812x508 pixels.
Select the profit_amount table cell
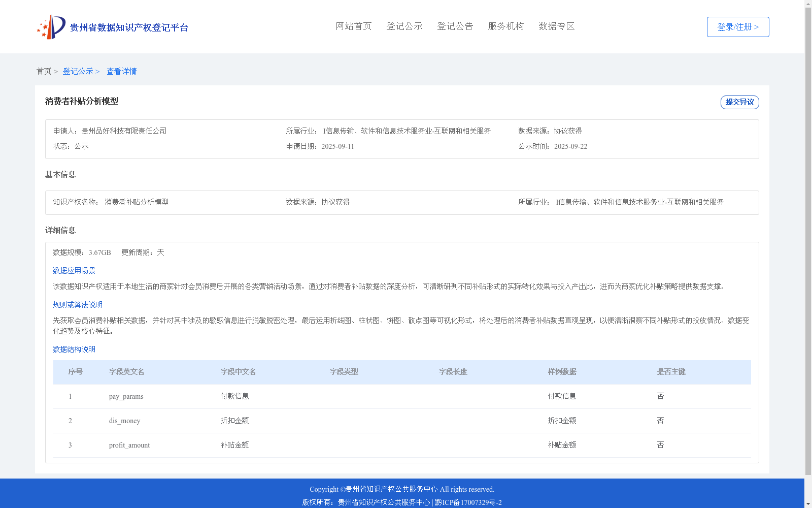129,445
